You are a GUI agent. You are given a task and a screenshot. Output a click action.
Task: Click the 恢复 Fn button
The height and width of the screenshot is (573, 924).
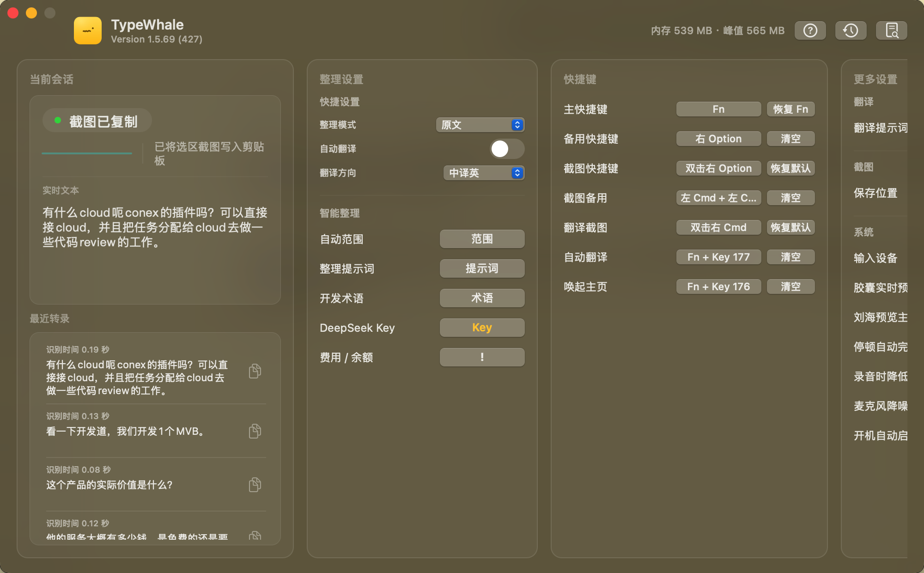click(790, 109)
